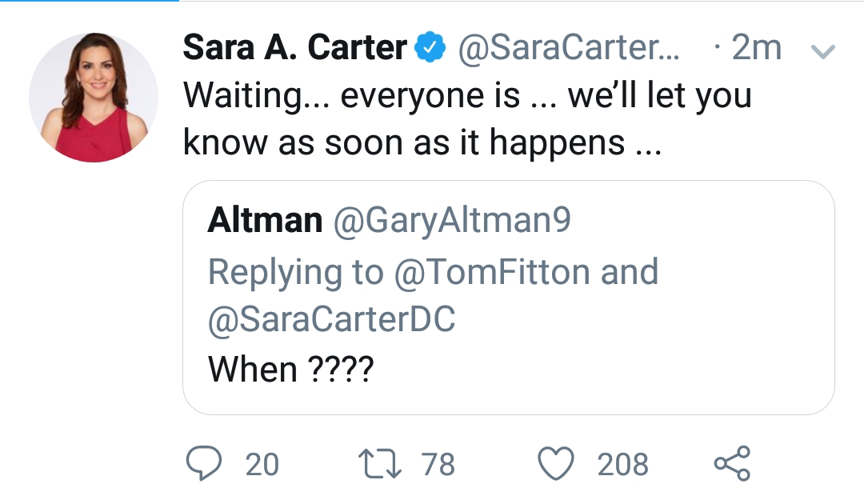Open the @SaraCarter... handle link
Screen dimensions: 864x504
pos(568,49)
